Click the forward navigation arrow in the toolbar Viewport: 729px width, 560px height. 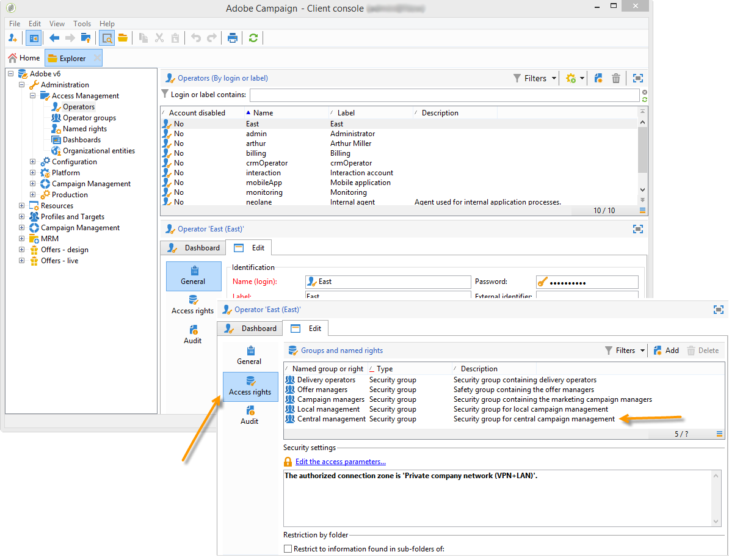click(70, 38)
